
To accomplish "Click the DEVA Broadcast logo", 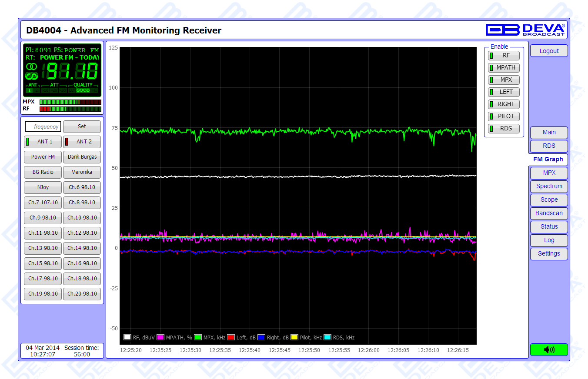I will tap(525, 30).
